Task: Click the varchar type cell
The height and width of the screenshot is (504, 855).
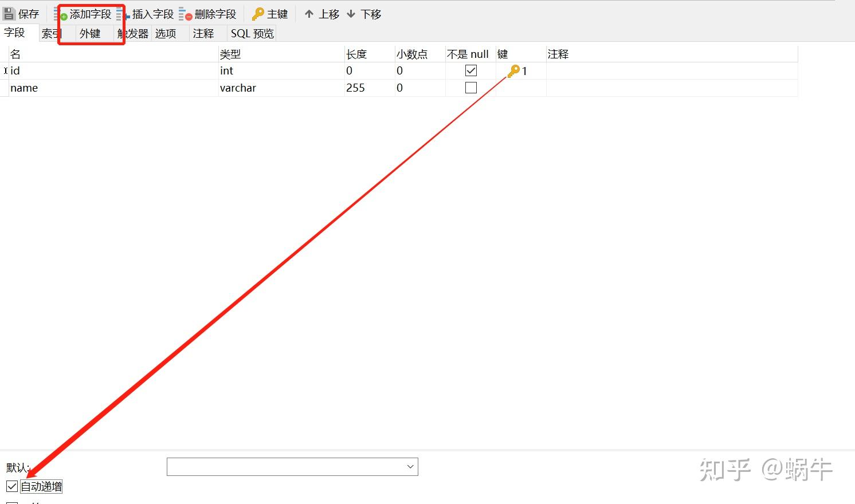Action: tap(281, 88)
